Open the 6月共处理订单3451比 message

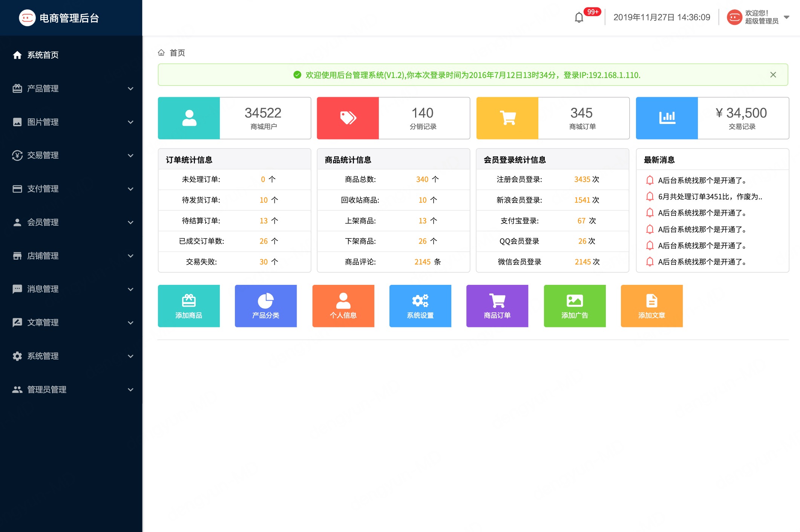[710, 197]
